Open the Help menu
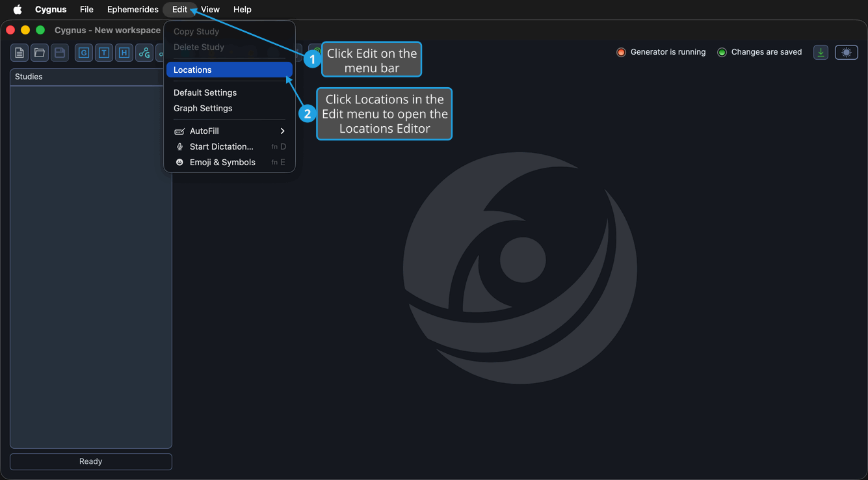Image resolution: width=868 pixels, height=480 pixels. click(x=243, y=9)
